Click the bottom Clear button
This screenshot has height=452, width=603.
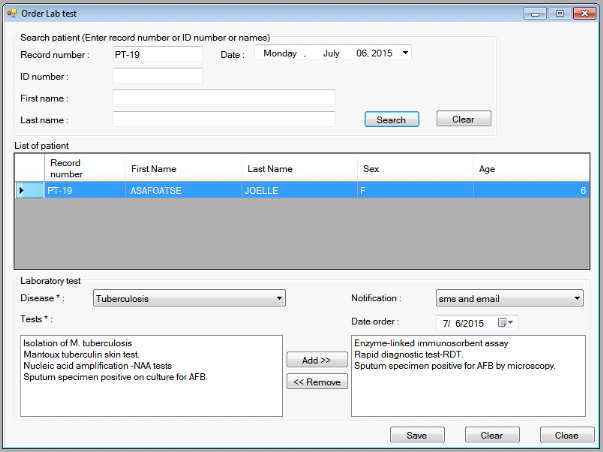click(491, 435)
